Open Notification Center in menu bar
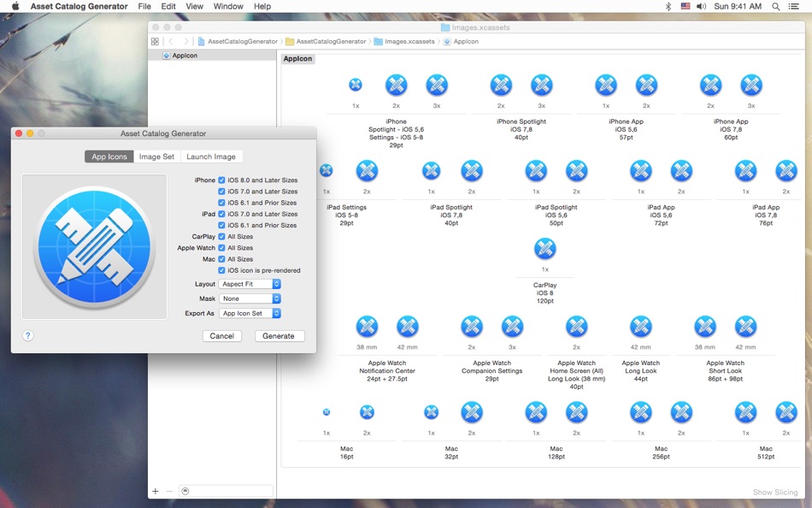 click(x=794, y=6)
